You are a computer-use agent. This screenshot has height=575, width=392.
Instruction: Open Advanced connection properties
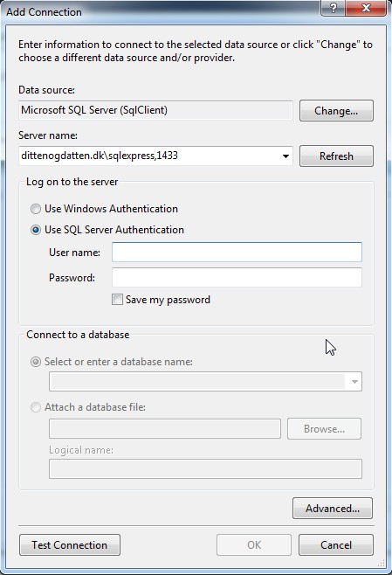tap(333, 509)
